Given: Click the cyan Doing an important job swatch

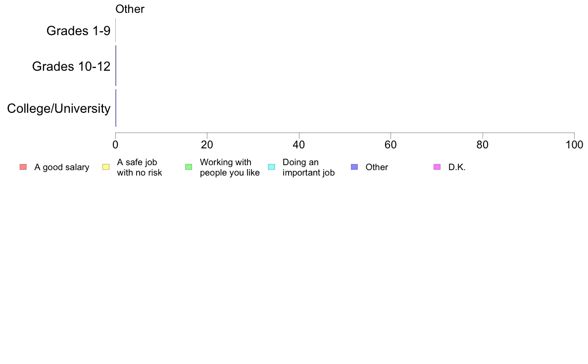Looking at the screenshot, I should 272,167.
